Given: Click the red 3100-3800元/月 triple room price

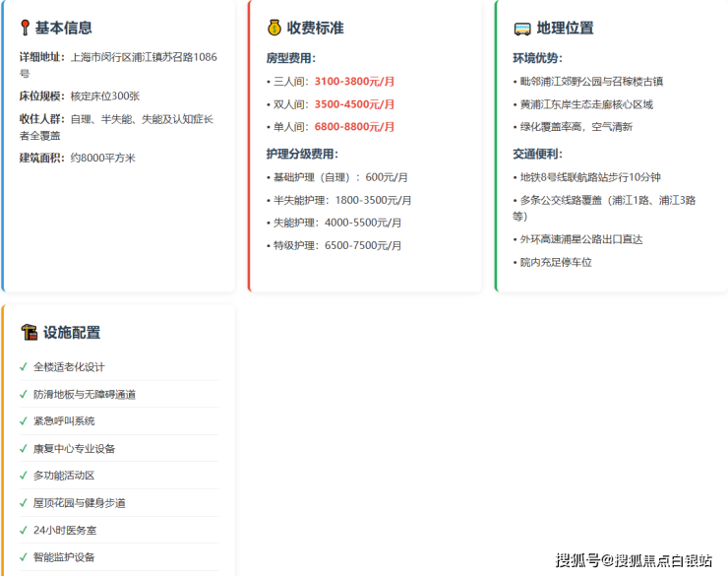Looking at the screenshot, I should tap(354, 81).
